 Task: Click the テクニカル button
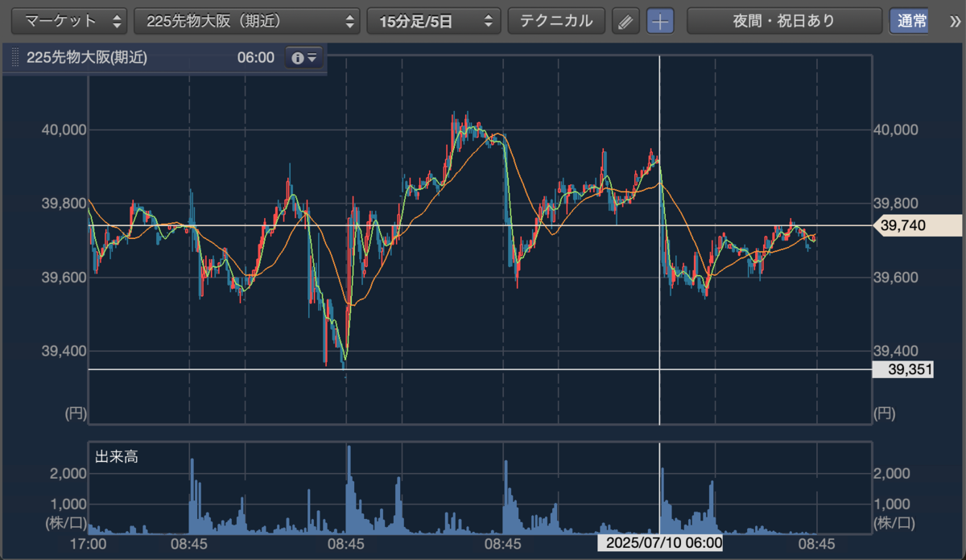556,21
